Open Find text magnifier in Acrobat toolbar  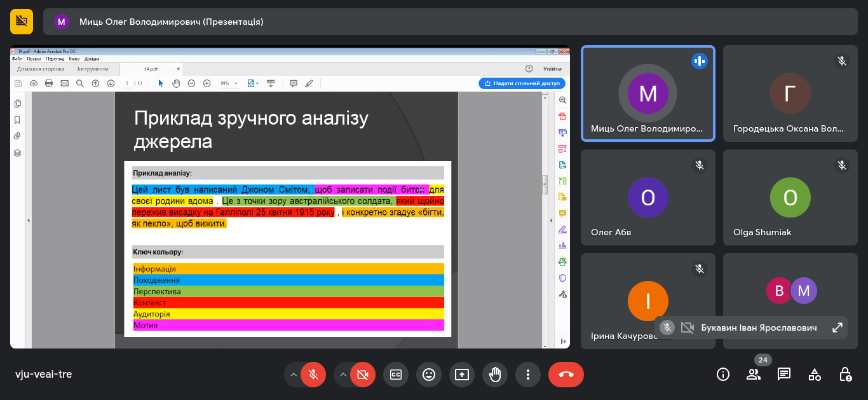coord(79,83)
